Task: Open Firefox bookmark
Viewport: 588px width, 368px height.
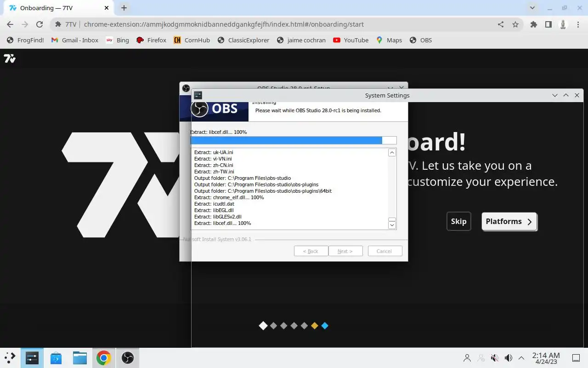Action: [x=152, y=40]
